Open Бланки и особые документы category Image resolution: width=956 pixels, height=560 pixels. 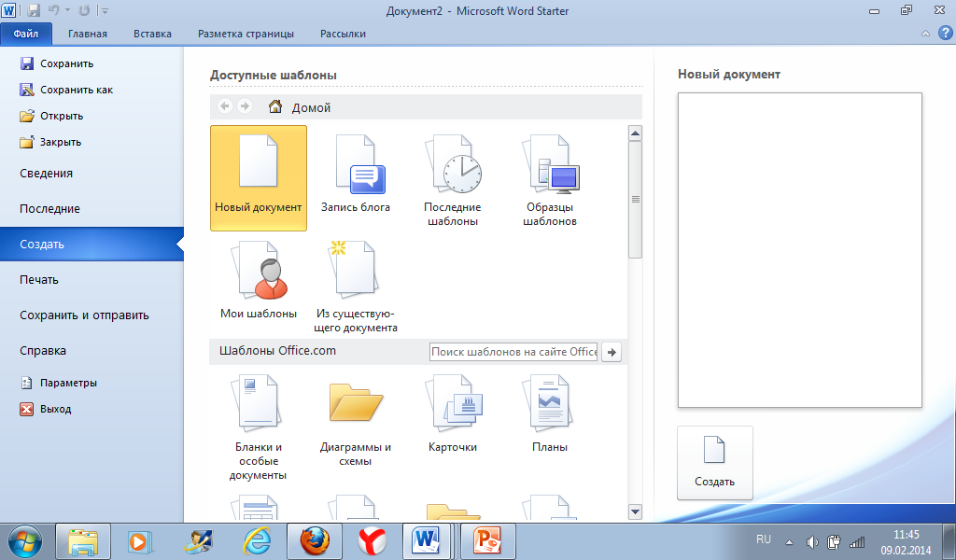(x=259, y=427)
